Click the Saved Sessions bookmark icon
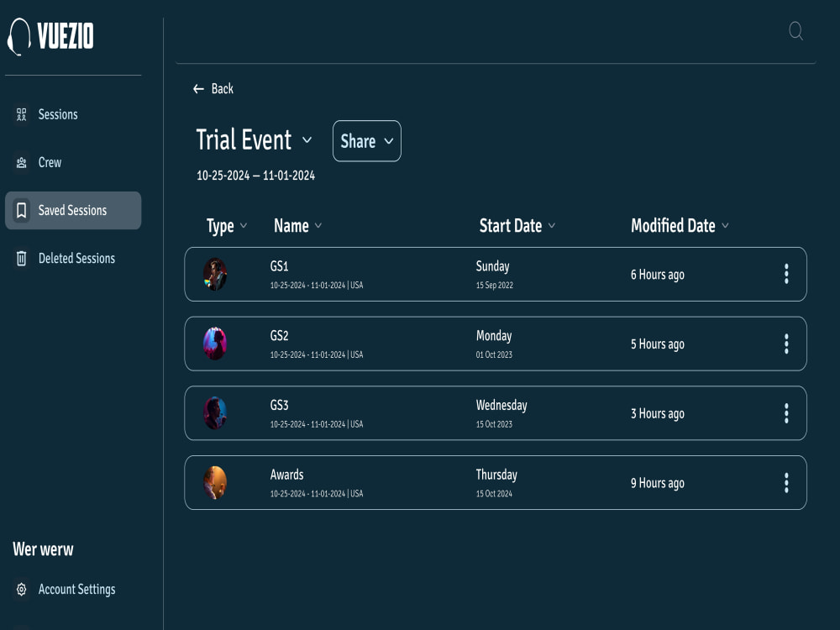Viewport: 840px width, 630px height. (22, 211)
